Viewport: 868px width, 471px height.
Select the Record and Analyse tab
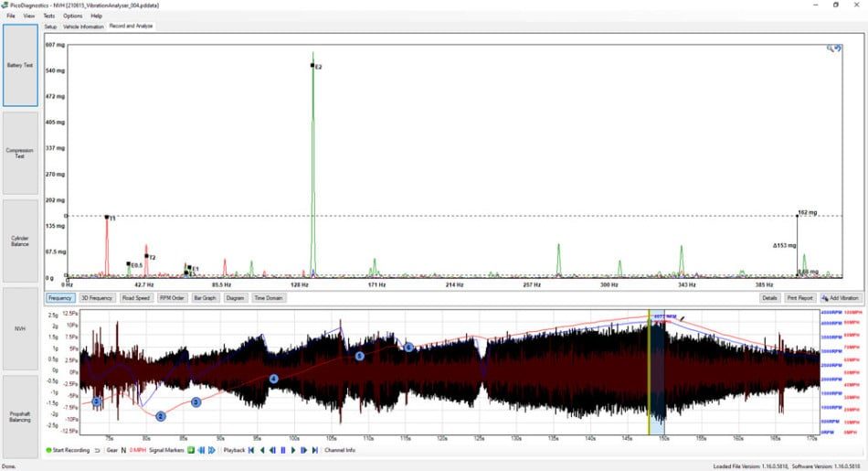pyautogui.click(x=131, y=26)
